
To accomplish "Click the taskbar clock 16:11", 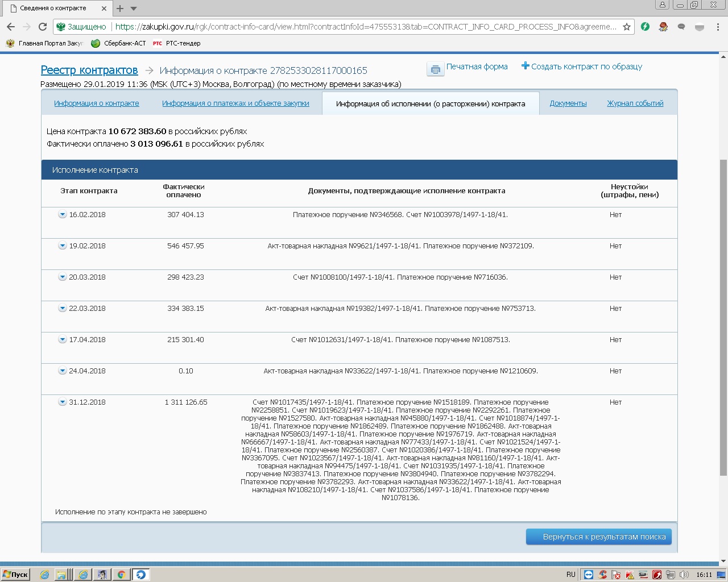I will (x=704, y=575).
